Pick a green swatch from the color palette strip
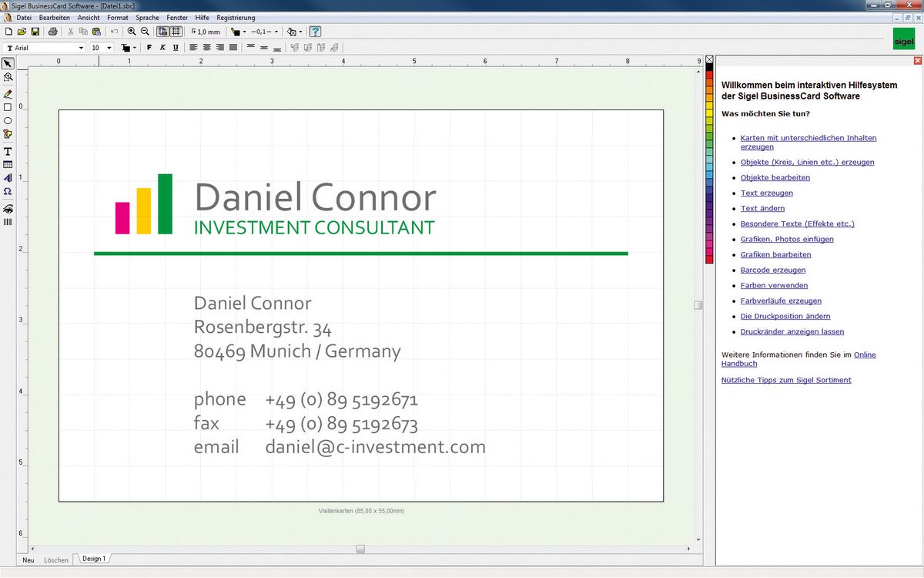924x578 pixels. [x=708, y=139]
